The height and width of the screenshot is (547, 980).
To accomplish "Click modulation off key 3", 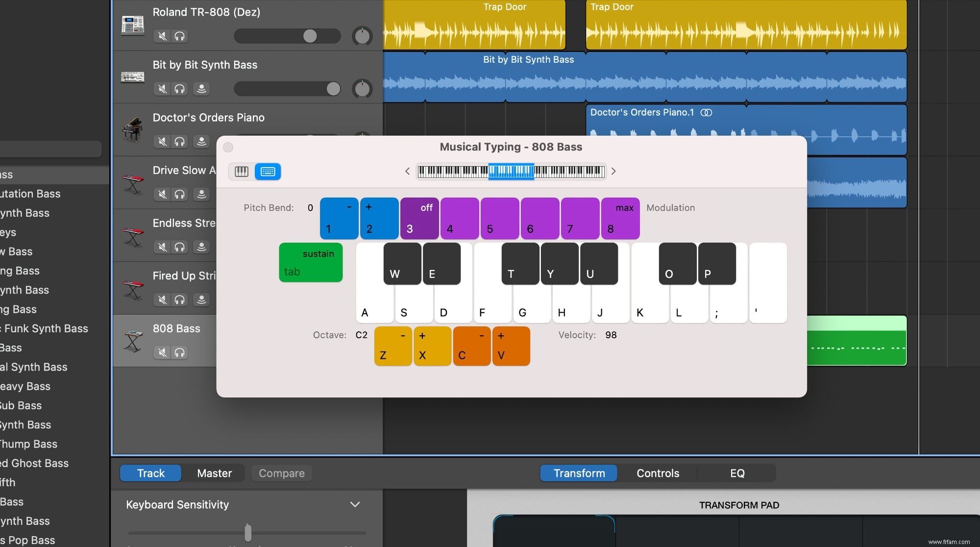I will [x=419, y=218].
